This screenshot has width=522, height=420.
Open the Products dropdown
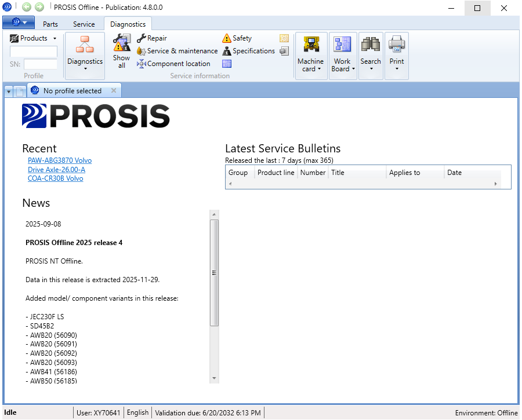(x=33, y=38)
